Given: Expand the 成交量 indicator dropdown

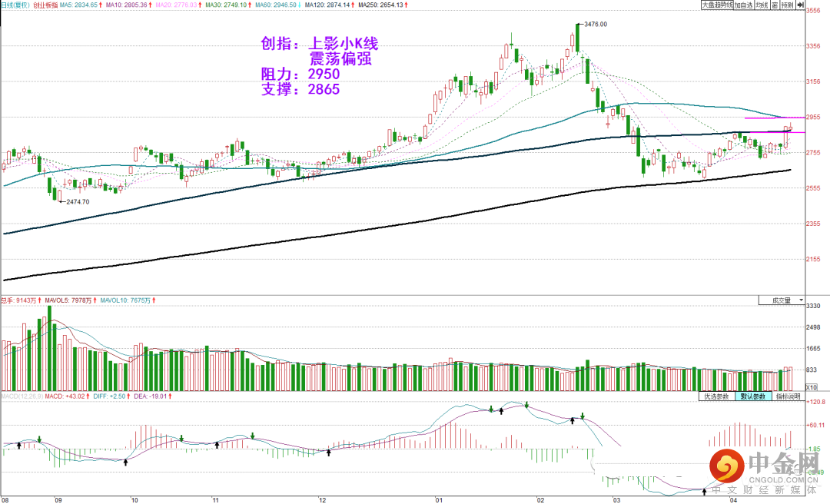Looking at the screenshot, I should (x=782, y=300).
